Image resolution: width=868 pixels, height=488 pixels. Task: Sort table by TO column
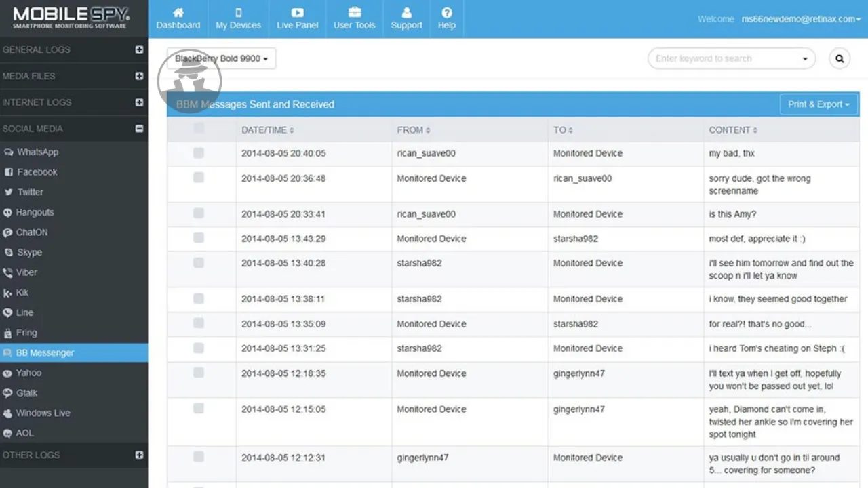[563, 130]
